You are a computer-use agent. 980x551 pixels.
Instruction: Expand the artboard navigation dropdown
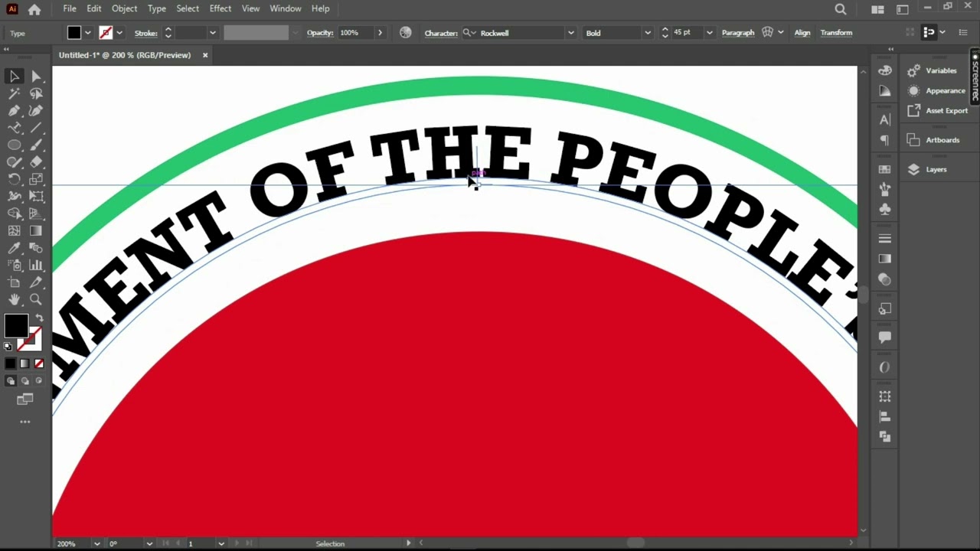[221, 543]
